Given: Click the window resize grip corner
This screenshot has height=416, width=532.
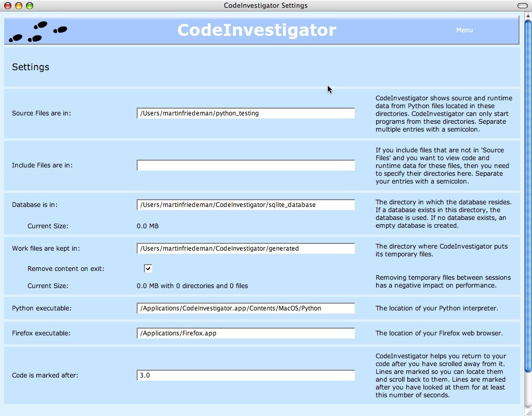Looking at the screenshot, I should (528, 412).
